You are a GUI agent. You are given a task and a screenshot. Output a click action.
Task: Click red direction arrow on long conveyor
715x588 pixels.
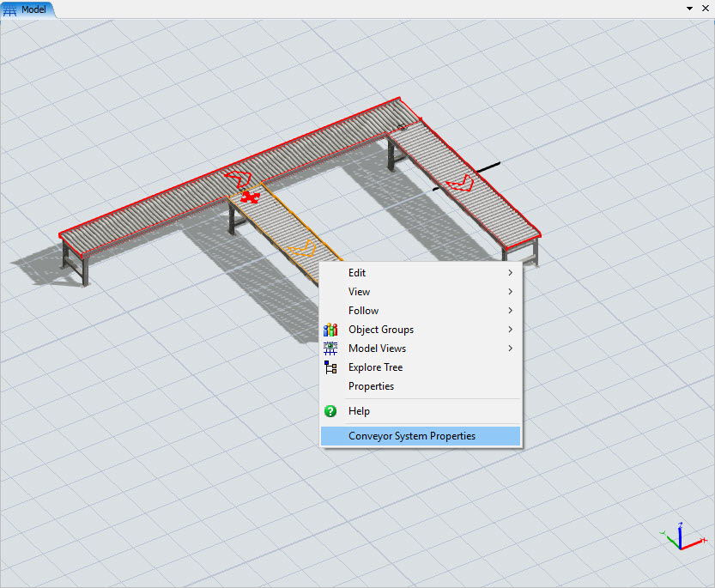238,179
